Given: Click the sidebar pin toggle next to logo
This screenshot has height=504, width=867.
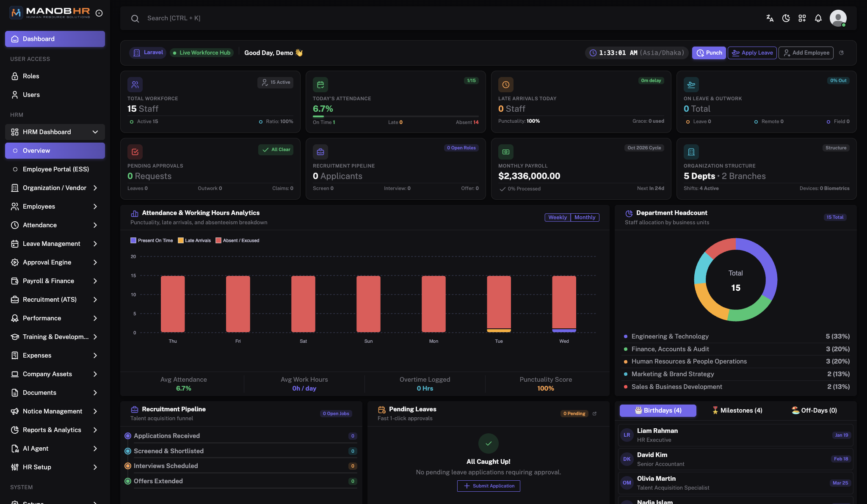Looking at the screenshot, I should pyautogui.click(x=99, y=13).
